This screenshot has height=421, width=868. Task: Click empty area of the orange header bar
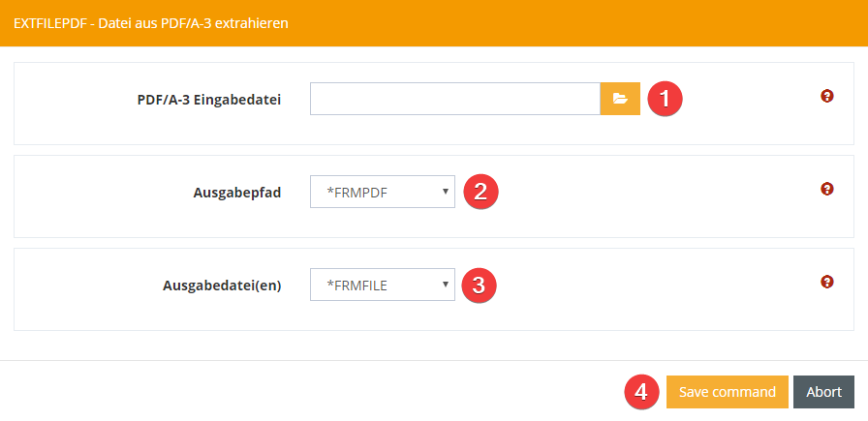[x=581, y=21]
